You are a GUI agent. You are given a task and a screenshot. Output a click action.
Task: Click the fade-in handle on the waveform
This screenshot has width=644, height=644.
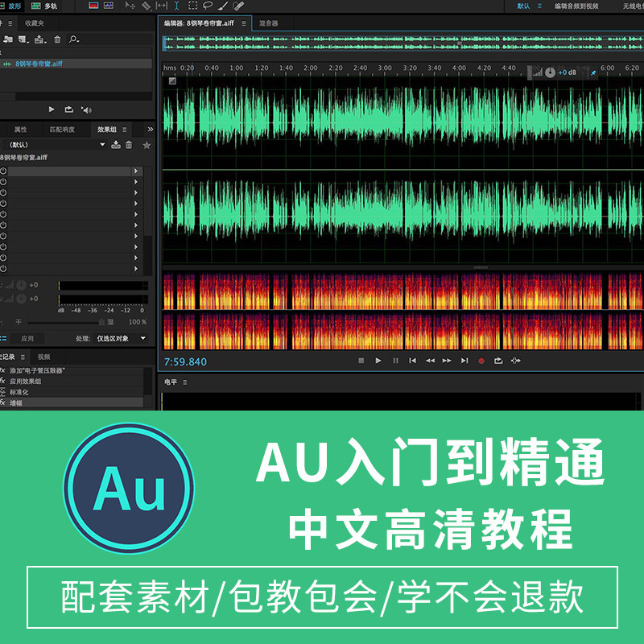[x=172, y=81]
